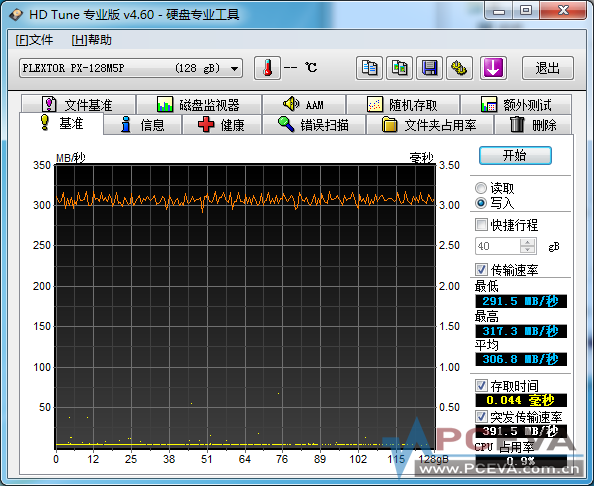Start the benchmark with 开始 button
Viewport: 594px width, 486px height.
(515, 155)
